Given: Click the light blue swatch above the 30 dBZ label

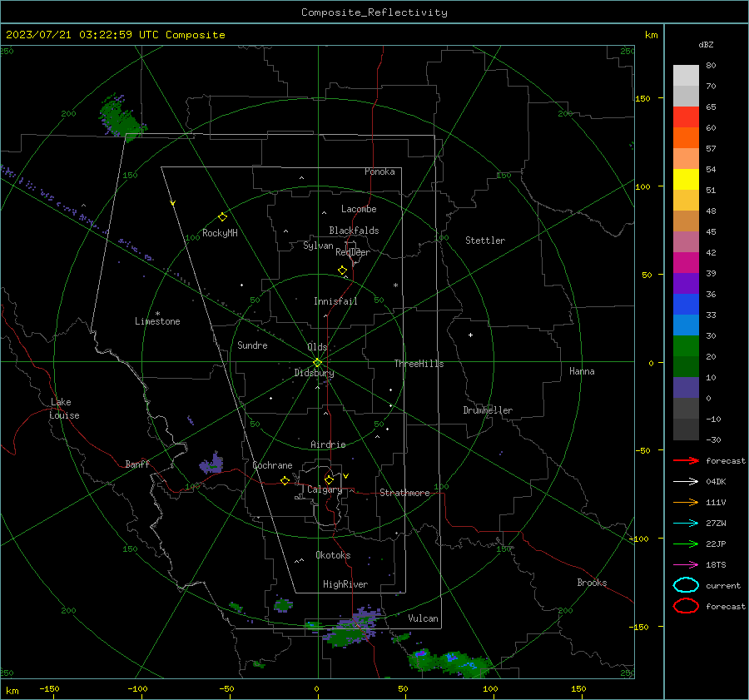Looking at the screenshot, I should click(686, 325).
